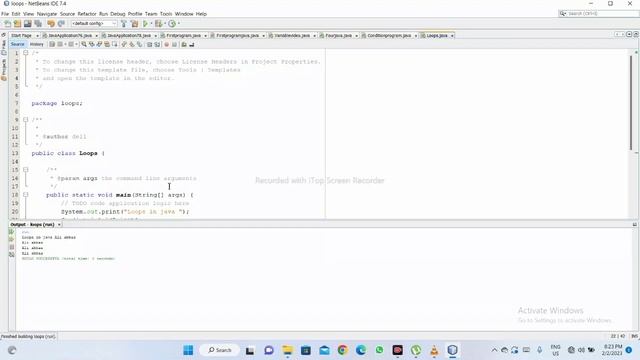The image size is (640, 360).
Task: Switch to the Four.java tab
Action: pos(338,36)
